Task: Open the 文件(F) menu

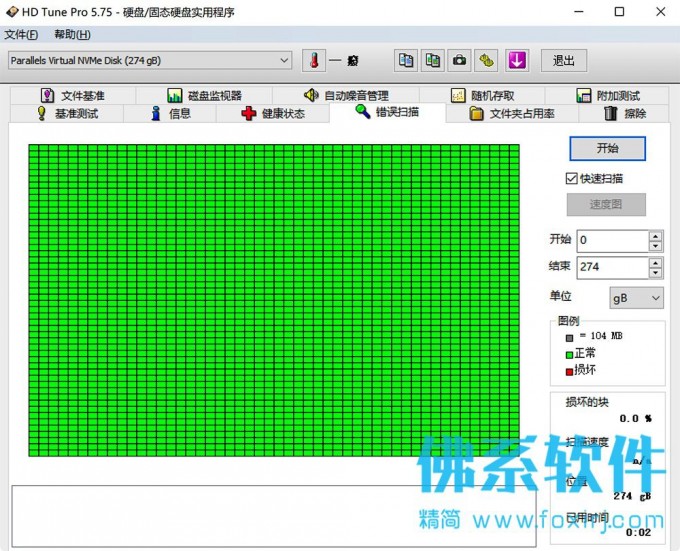Action: pyautogui.click(x=21, y=34)
